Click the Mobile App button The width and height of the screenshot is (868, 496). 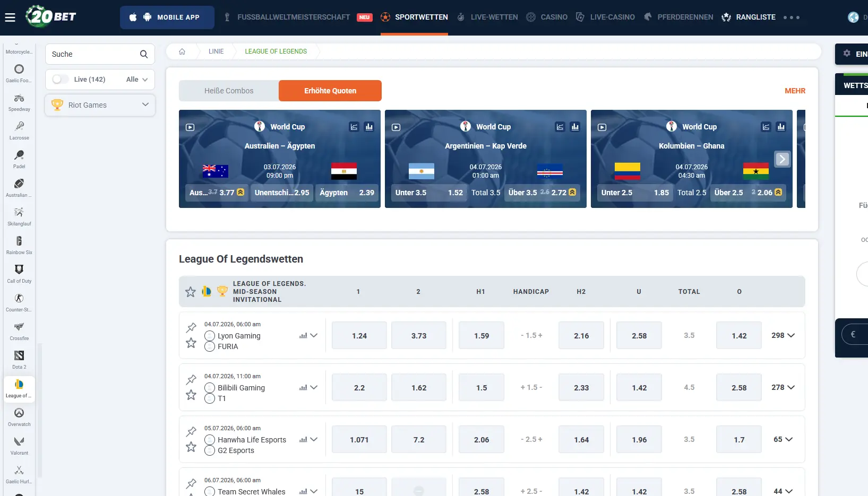click(167, 18)
